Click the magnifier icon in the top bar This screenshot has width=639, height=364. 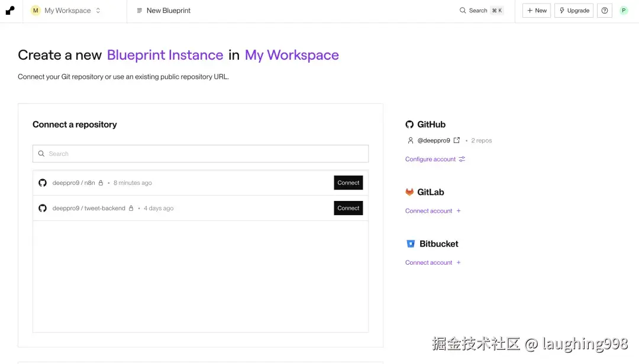pos(463,11)
